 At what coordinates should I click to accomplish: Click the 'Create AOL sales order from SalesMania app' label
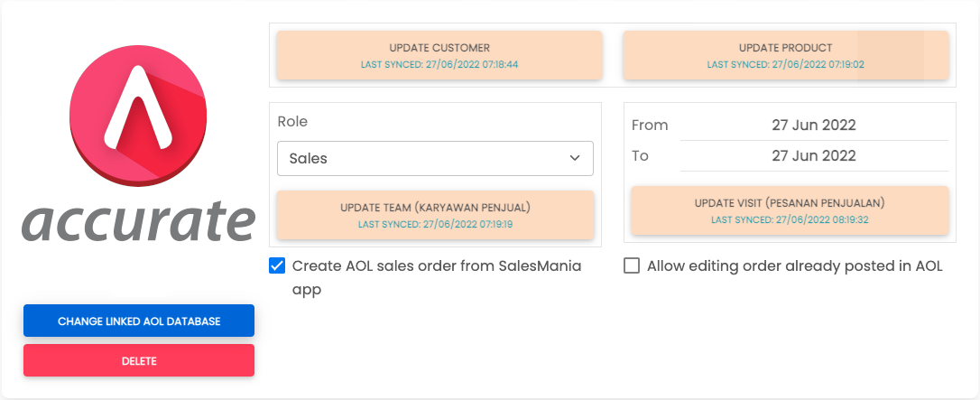click(437, 266)
